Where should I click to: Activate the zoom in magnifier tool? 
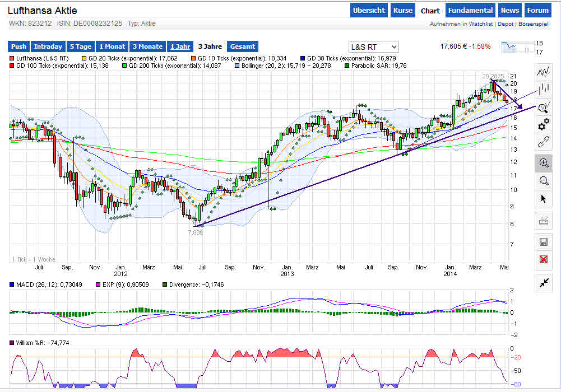coord(544,163)
